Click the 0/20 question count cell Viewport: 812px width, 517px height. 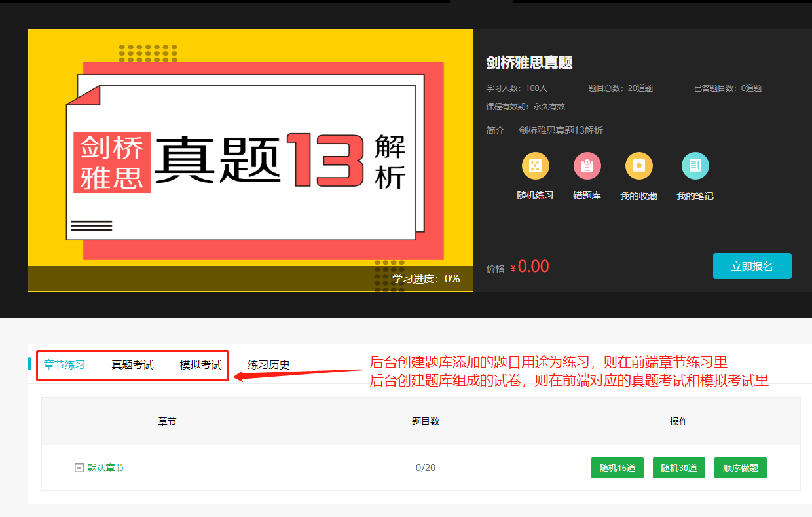(x=426, y=468)
